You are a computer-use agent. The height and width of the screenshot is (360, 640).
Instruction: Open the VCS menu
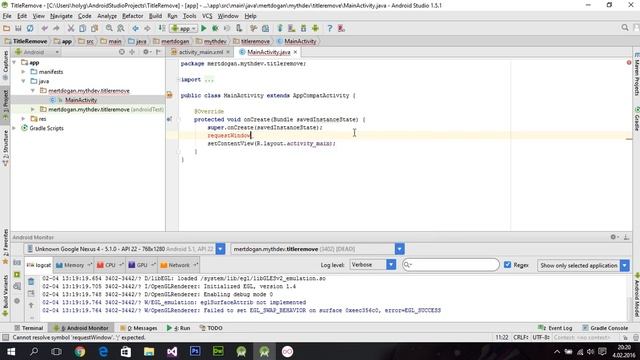click(x=207, y=16)
